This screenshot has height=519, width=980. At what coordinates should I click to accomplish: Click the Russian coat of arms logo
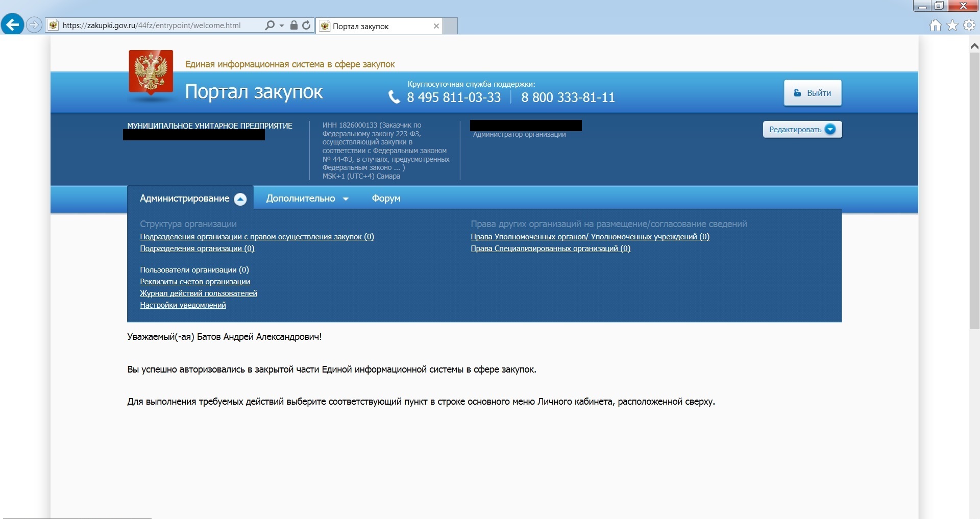pos(151,73)
